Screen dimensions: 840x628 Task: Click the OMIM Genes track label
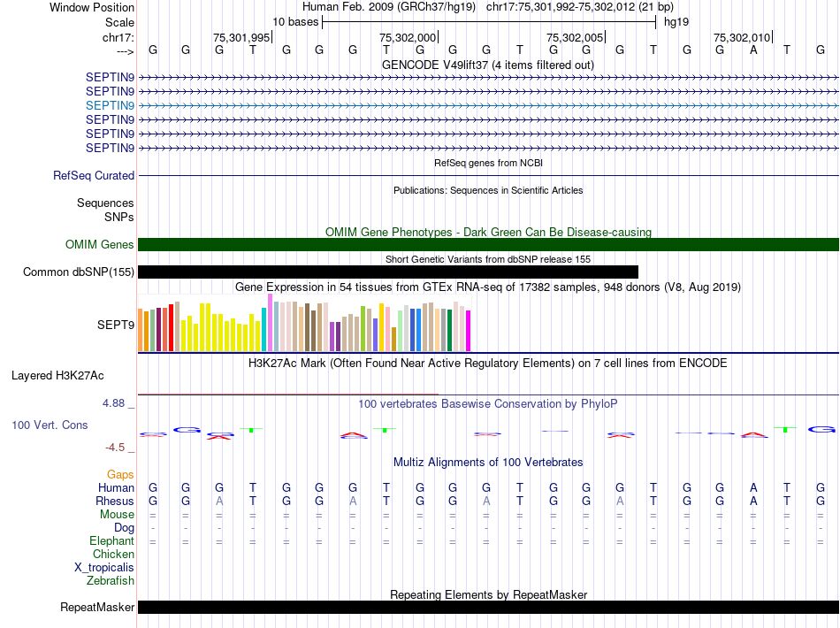(x=100, y=245)
